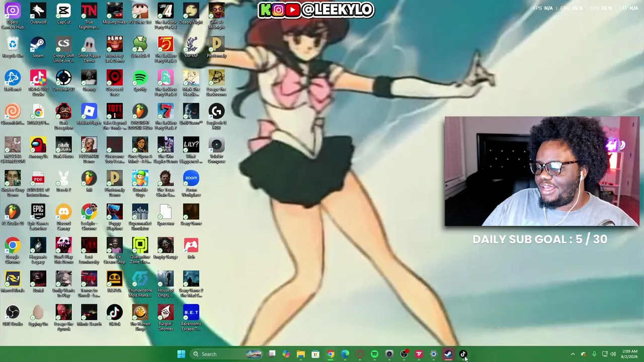Select the Discord Canary desktop shortcut
This screenshot has height=362, width=644.
63,217
